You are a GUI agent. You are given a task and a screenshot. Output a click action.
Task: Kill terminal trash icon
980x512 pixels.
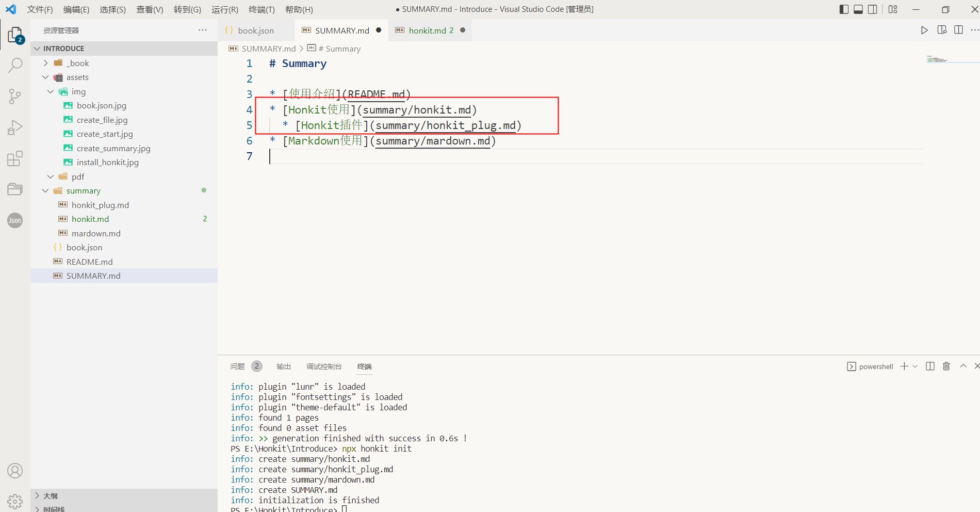tap(946, 366)
